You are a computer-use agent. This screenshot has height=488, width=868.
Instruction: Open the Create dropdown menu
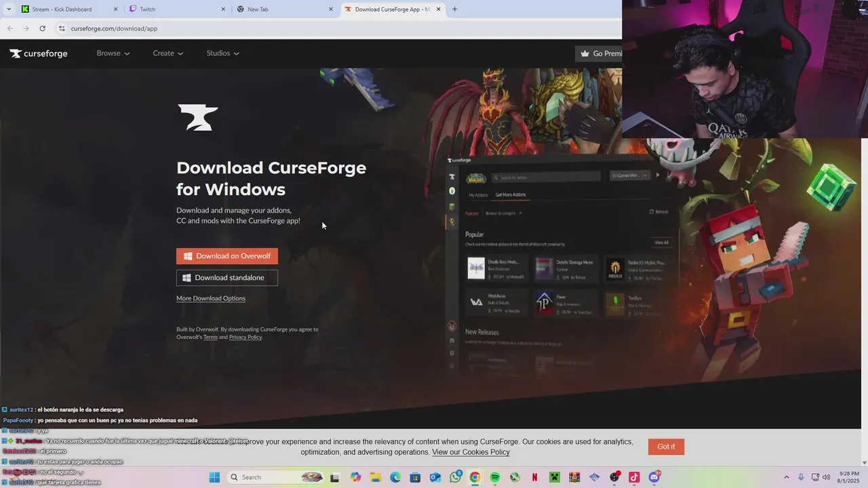click(x=168, y=54)
